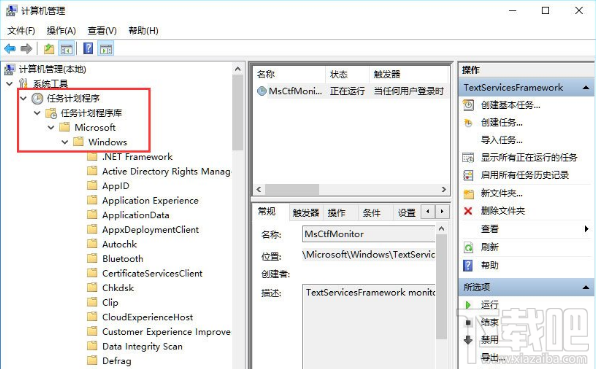The width and height of the screenshot is (596, 369).
Task: Click the task list horizontal scrollbar thumb
Action: click(292, 189)
